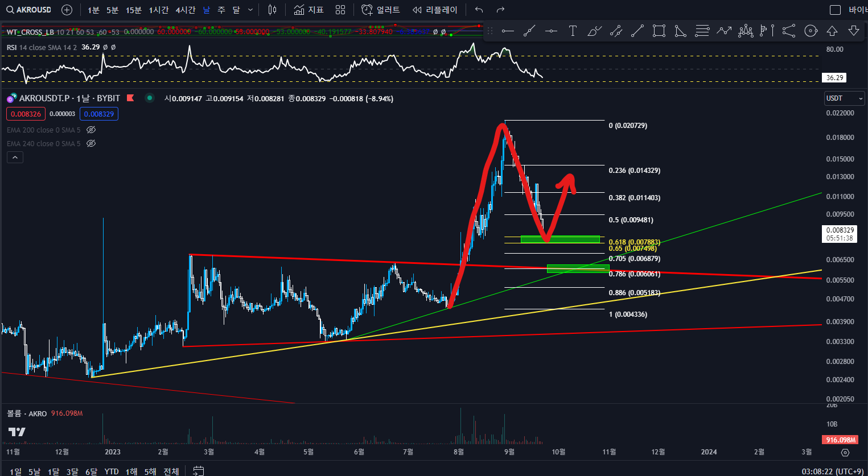This screenshot has height=476, width=868.
Task: Select the Fib retracement lines tool
Action: (x=702, y=31)
